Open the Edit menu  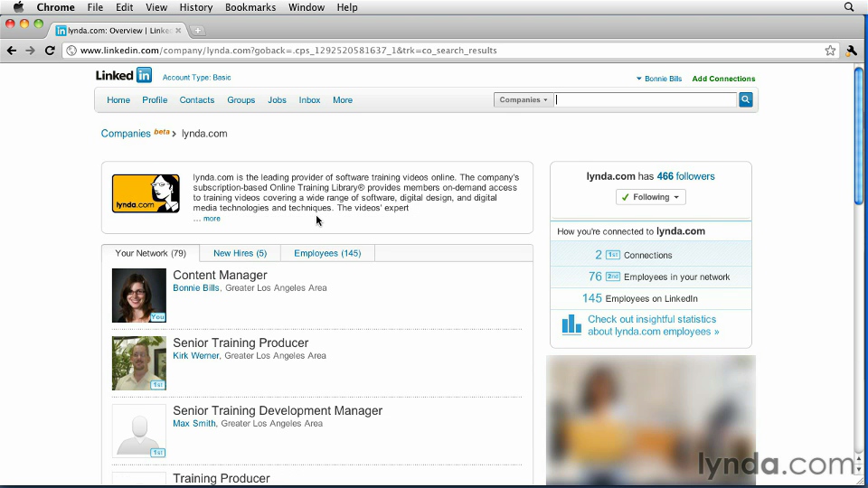(124, 7)
